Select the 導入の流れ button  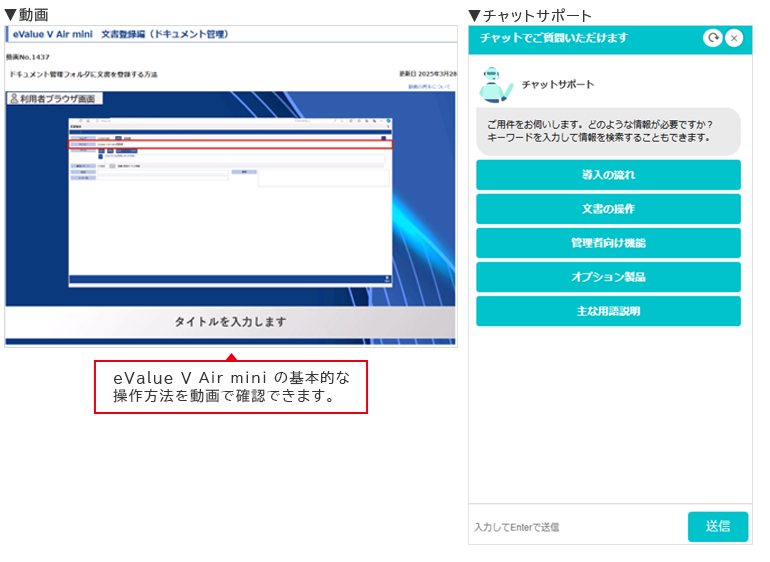pyautogui.click(x=608, y=175)
